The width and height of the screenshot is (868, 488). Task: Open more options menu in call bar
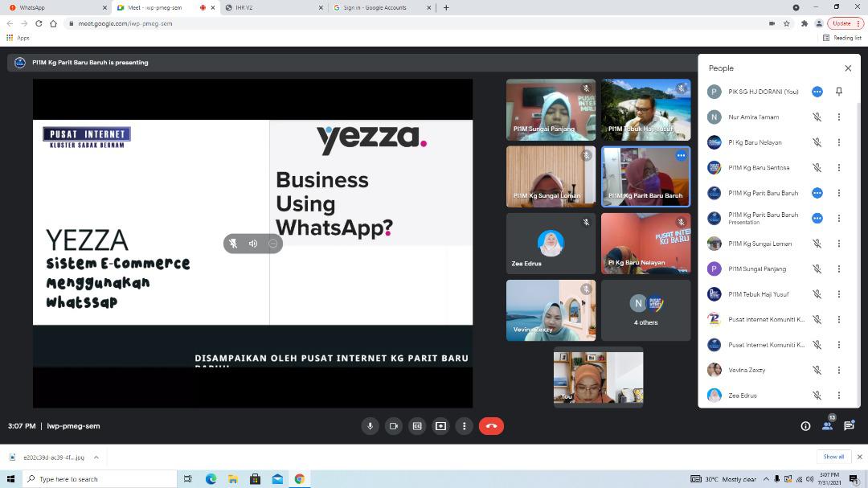pos(464,426)
